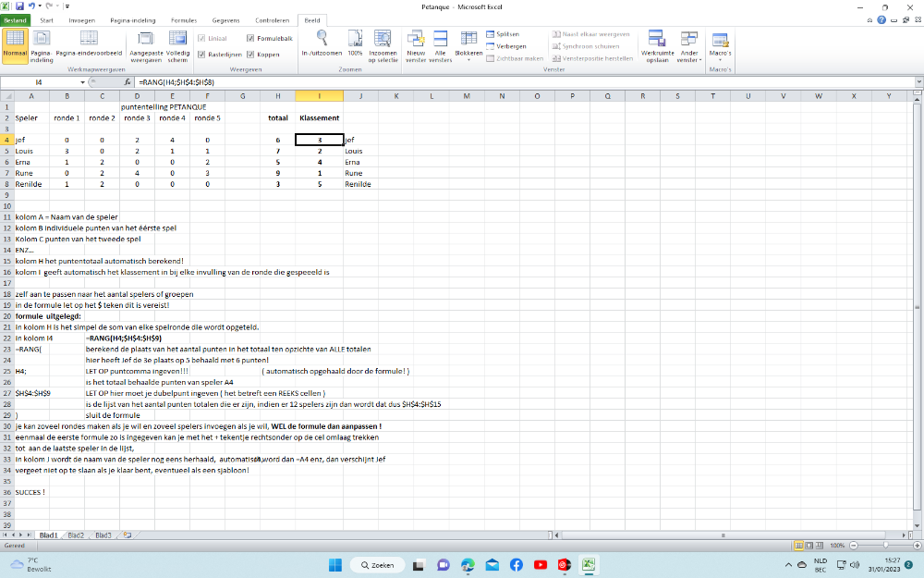The width and height of the screenshot is (924, 578).
Task: Click Volledig scherm view icon
Action: [x=177, y=39]
